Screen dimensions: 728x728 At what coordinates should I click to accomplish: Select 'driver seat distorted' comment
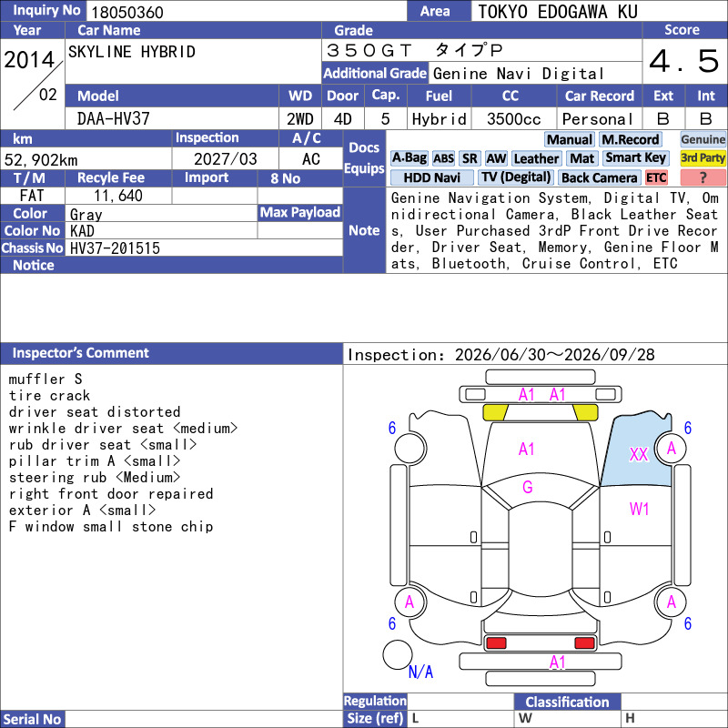point(95,412)
